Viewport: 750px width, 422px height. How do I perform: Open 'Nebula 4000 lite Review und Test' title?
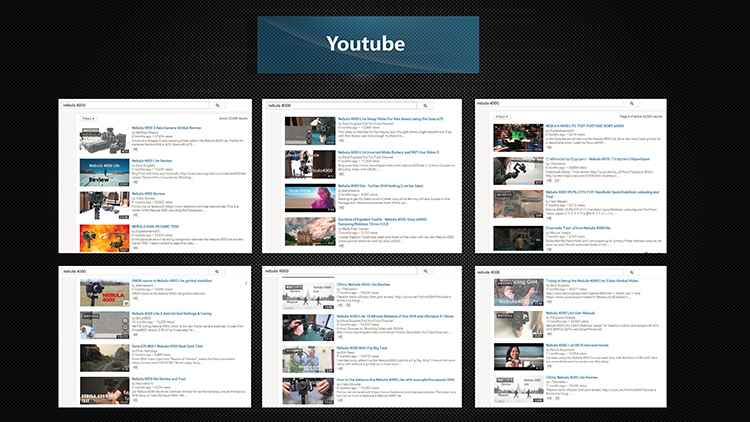[x=158, y=378]
